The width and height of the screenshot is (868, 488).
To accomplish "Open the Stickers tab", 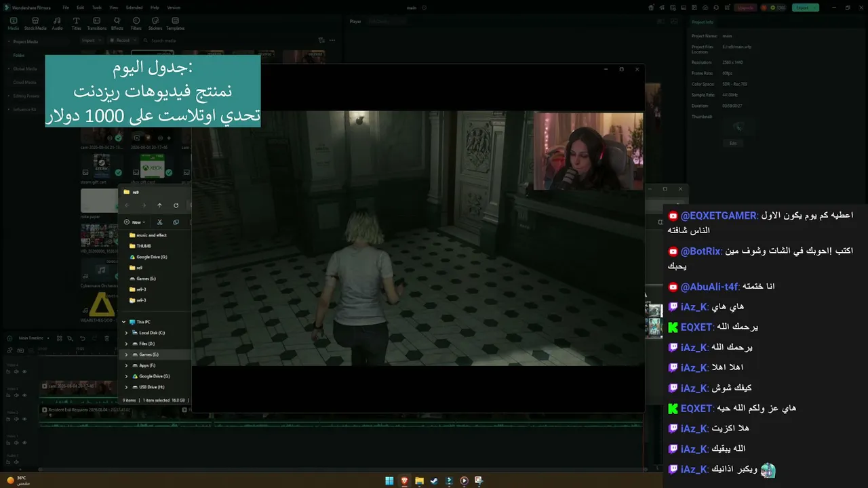I will point(155,24).
